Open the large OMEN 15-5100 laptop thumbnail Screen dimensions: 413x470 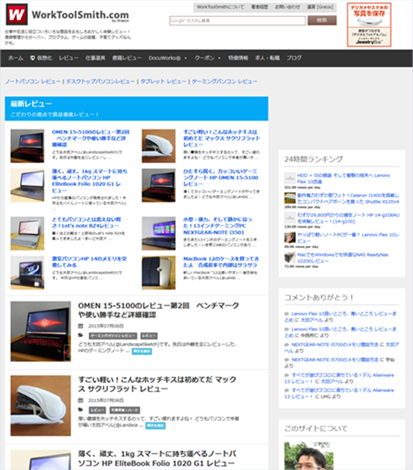[x=41, y=331]
